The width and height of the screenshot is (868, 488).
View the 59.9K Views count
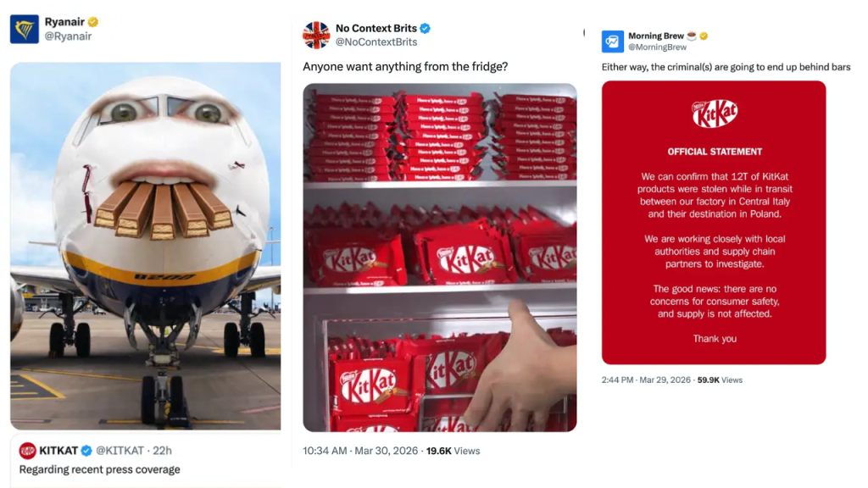(720, 380)
